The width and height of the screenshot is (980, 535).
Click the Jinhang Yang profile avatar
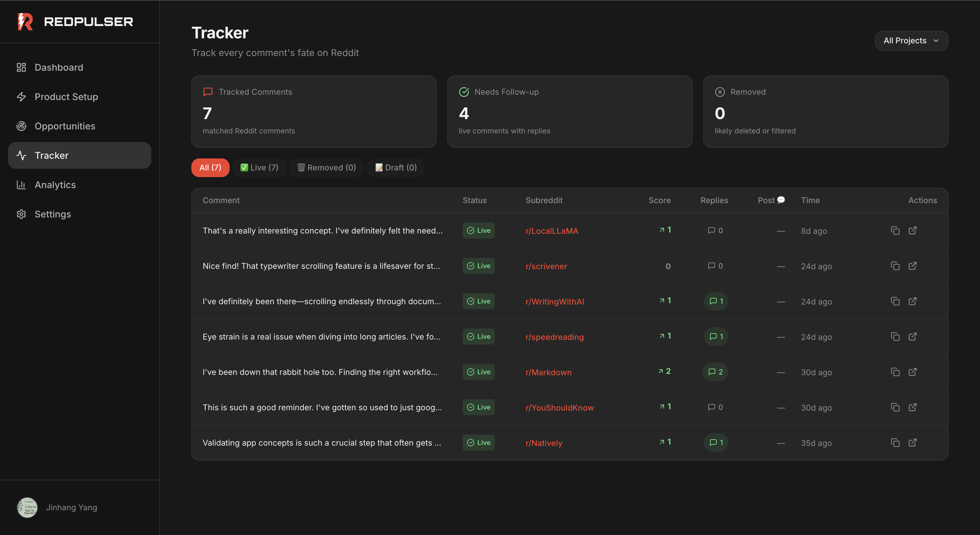(27, 507)
